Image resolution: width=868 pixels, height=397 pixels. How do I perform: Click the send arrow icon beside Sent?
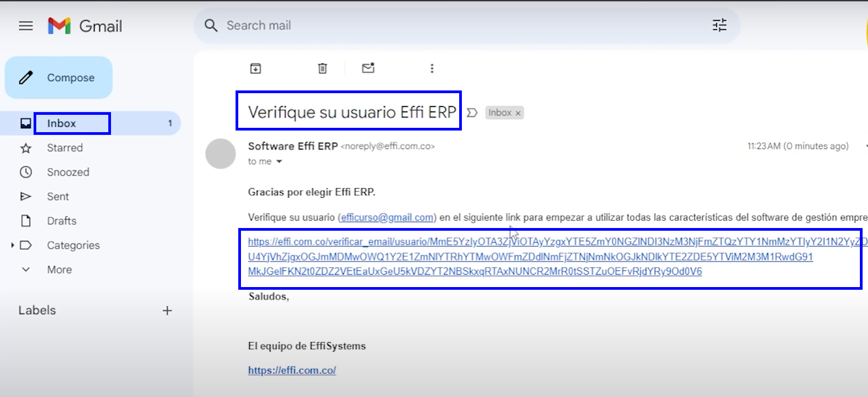tap(25, 197)
